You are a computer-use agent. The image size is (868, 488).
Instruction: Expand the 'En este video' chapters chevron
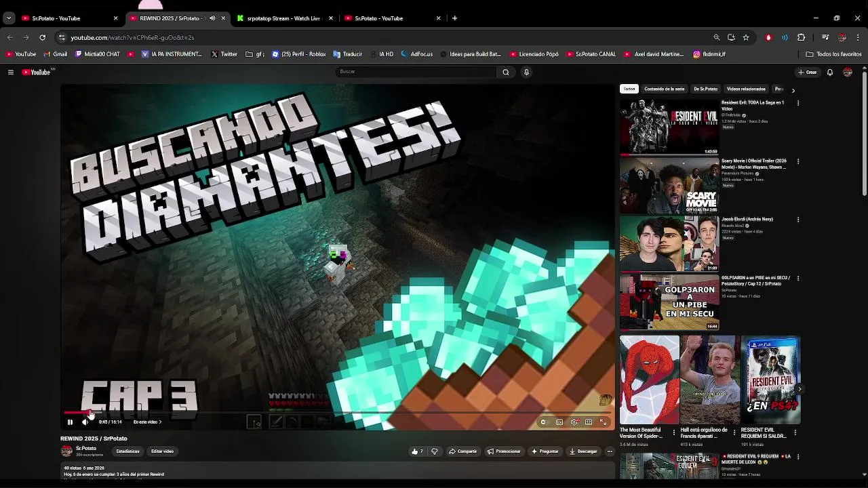click(160, 422)
